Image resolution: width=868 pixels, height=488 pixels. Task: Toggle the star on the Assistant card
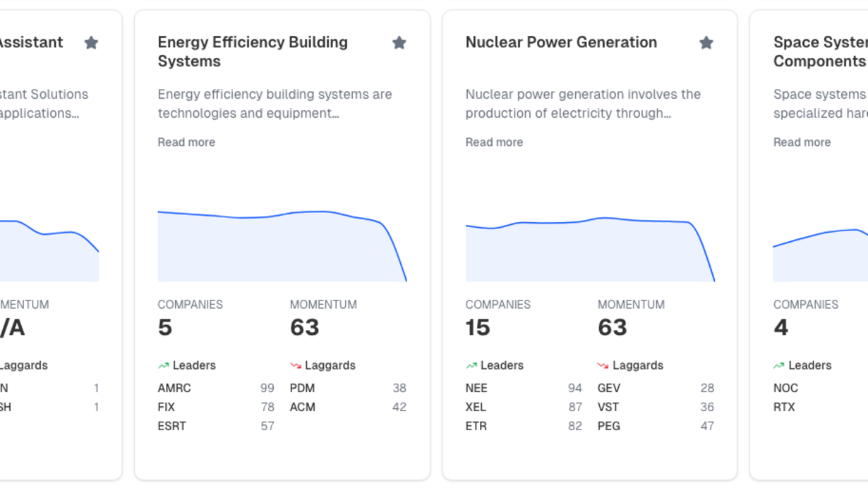pos(91,43)
